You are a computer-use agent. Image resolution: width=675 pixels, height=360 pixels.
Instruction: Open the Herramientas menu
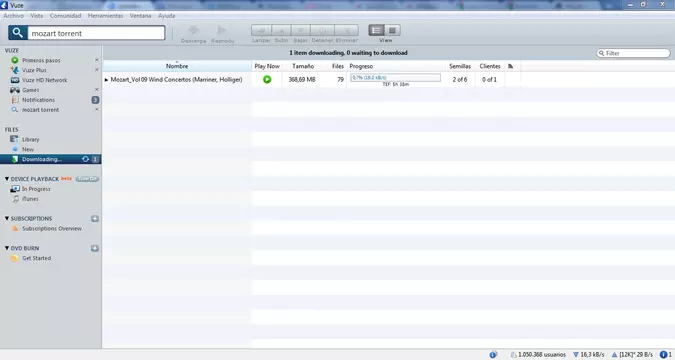pyautogui.click(x=105, y=16)
